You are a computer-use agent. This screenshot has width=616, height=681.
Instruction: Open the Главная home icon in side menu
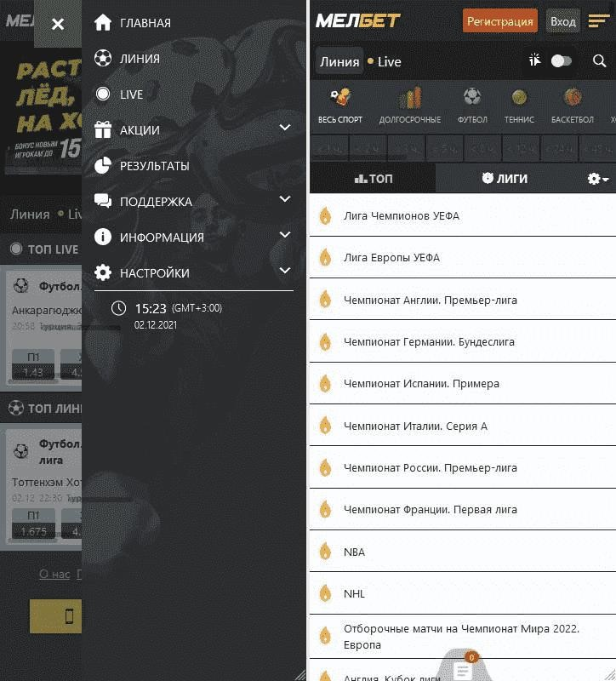pos(103,23)
